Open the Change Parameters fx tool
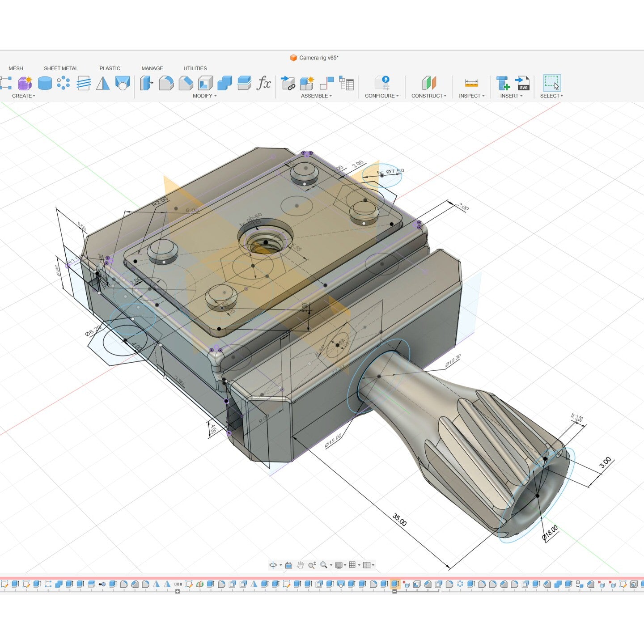 point(264,83)
